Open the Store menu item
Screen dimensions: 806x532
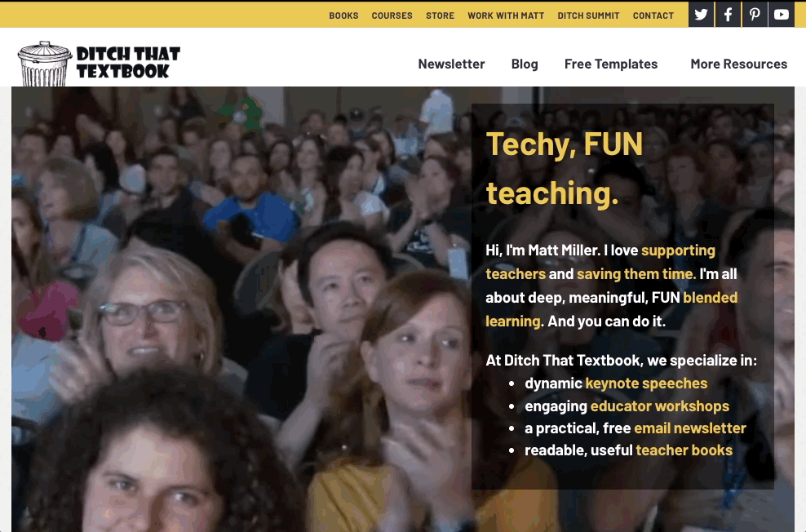[440, 16]
